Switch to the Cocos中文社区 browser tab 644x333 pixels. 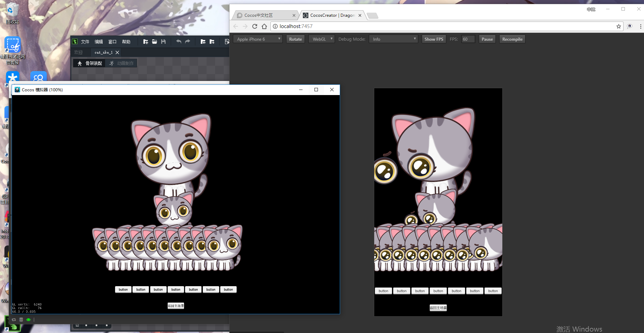265,15
